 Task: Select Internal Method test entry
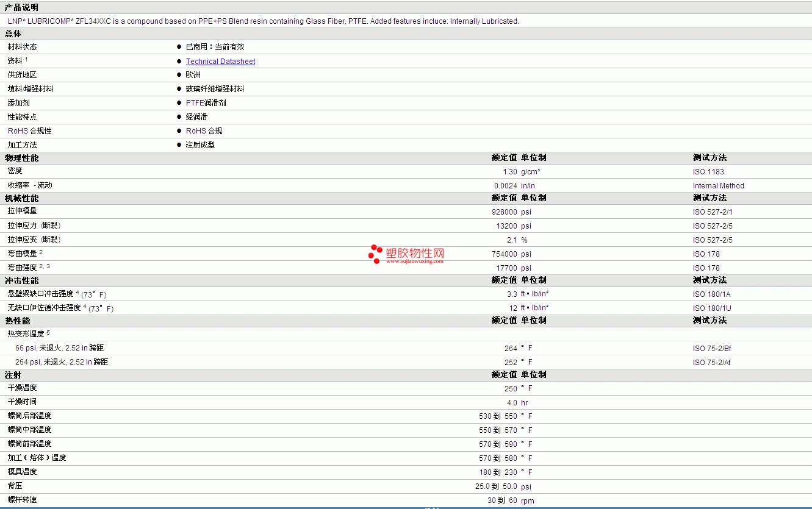tap(719, 186)
